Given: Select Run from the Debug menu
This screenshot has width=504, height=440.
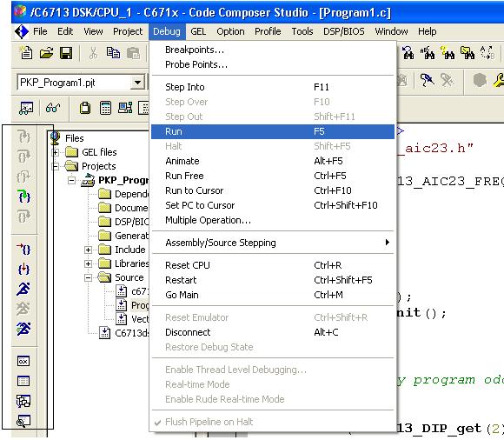Looking at the screenshot, I should [273, 131].
